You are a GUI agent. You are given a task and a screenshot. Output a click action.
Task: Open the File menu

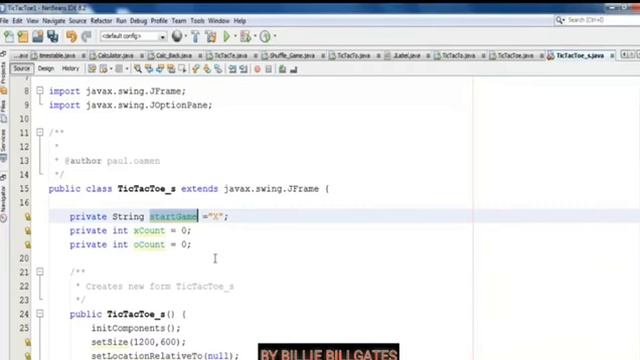click(4, 21)
